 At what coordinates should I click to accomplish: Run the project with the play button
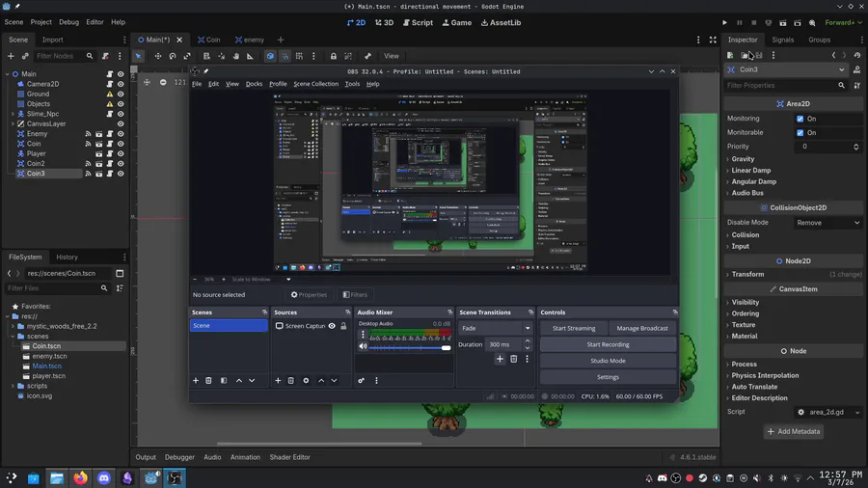[724, 22]
